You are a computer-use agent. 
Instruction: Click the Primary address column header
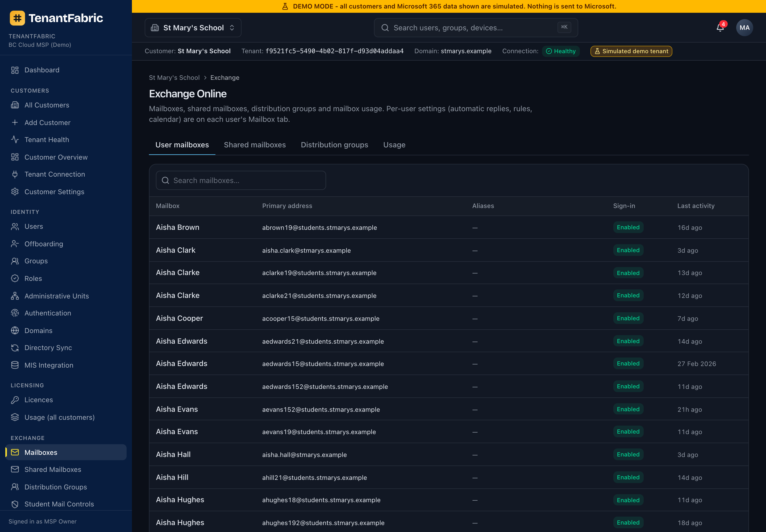(287, 206)
